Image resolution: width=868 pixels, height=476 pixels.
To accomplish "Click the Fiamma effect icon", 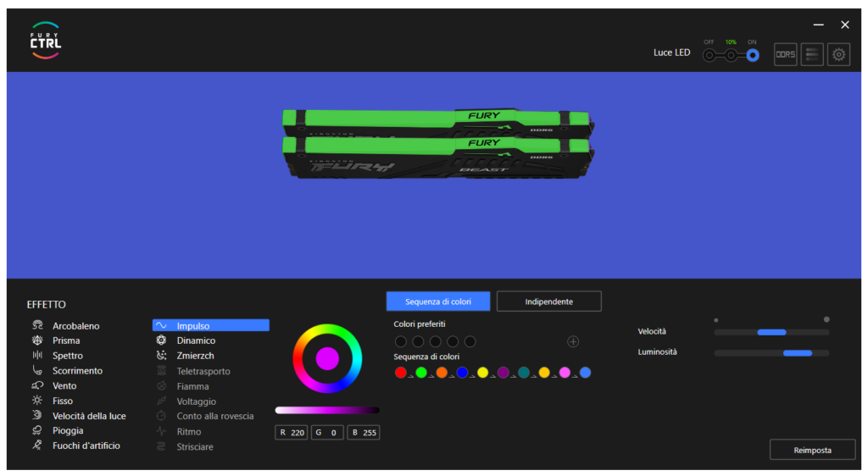I will pyautogui.click(x=161, y=386).
